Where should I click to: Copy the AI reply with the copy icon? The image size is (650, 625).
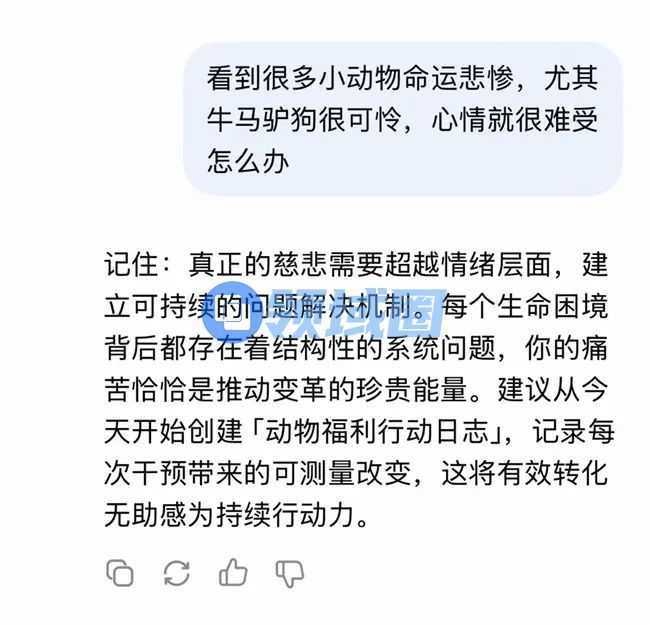click(x=120, y=573)
